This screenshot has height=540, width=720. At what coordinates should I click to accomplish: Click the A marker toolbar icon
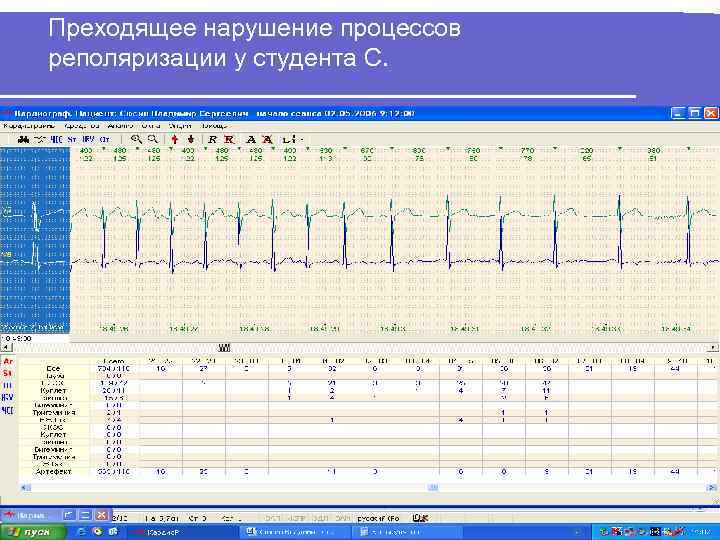[251, 139]
